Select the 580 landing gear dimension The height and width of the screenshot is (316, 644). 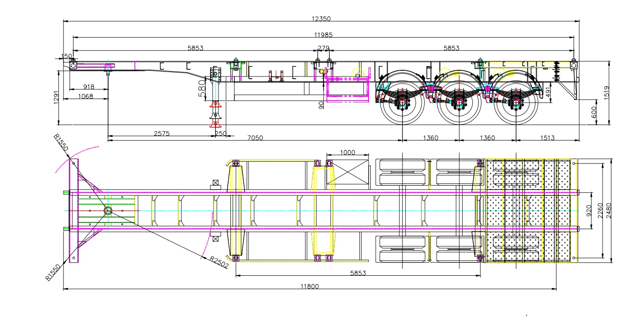[x=203, y=88]
